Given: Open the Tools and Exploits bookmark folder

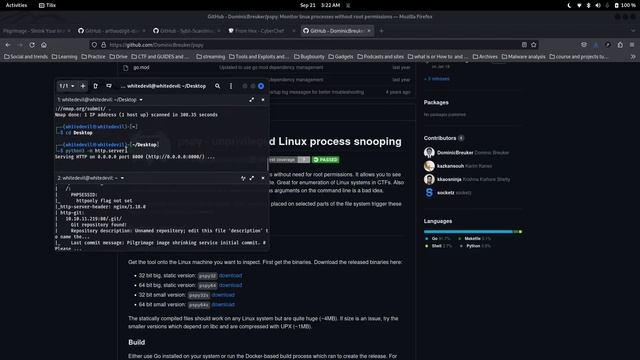Looking at the screenshot, I should 259,57.
